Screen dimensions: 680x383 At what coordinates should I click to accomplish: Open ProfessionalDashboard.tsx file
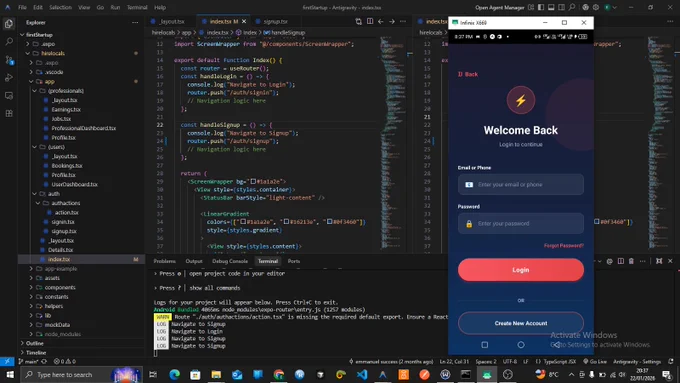pos(83,128)
